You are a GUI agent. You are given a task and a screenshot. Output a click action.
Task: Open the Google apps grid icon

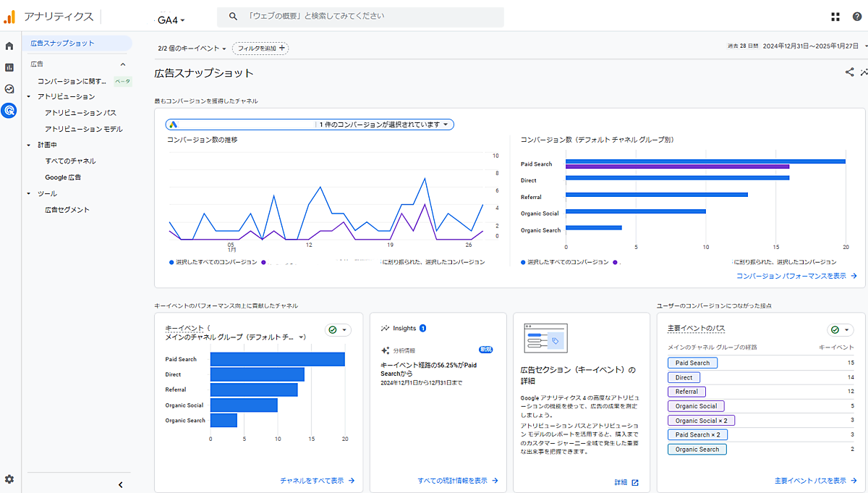[835, 17]
